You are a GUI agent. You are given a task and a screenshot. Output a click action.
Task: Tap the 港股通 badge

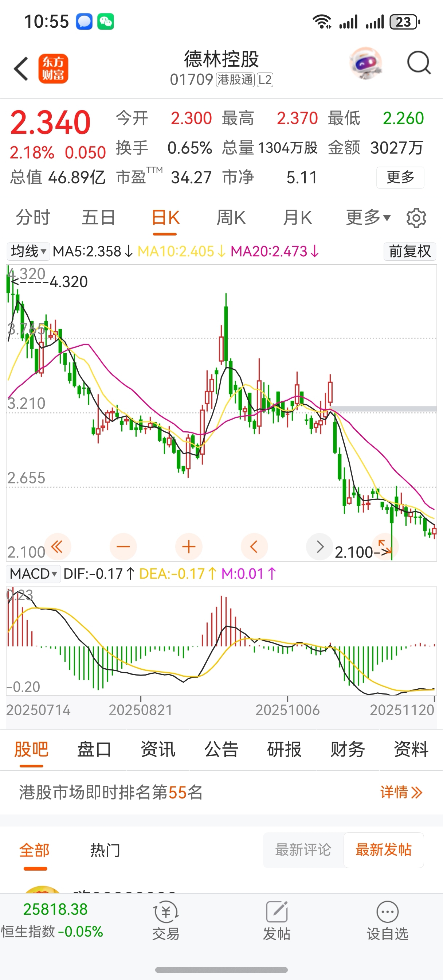(235, 80)
